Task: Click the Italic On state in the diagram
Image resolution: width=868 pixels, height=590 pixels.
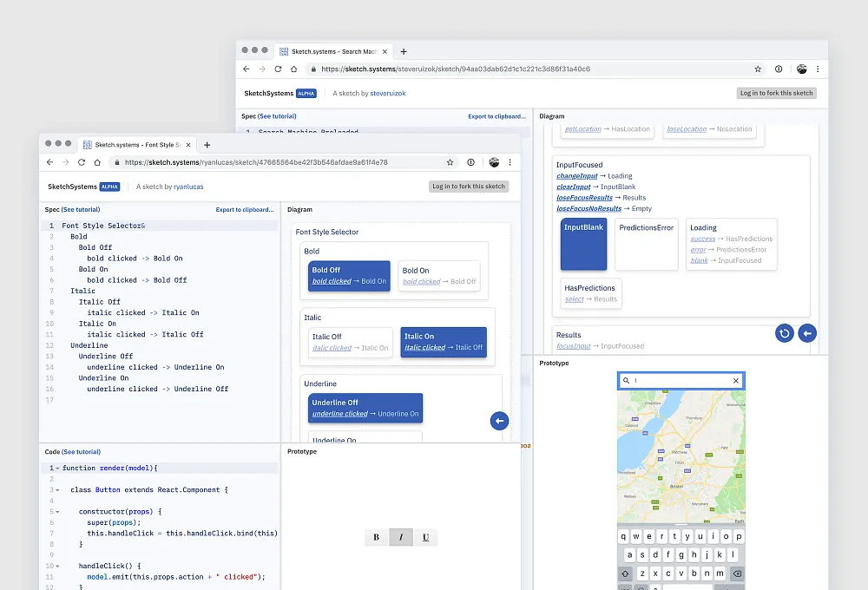Action: 443,342
